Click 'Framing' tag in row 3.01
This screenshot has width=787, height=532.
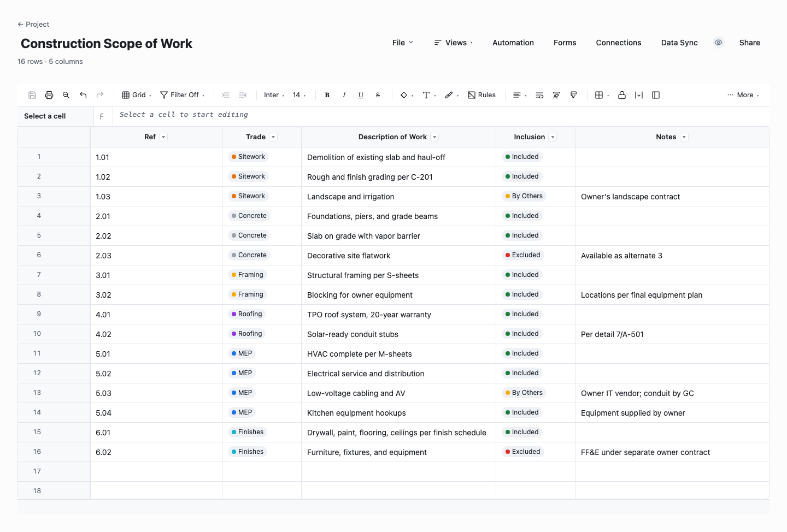tap(248, 275)
